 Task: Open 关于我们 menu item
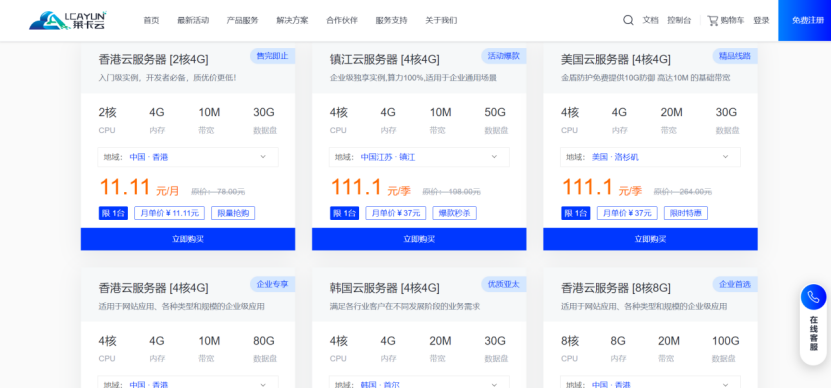coord(441,20)
